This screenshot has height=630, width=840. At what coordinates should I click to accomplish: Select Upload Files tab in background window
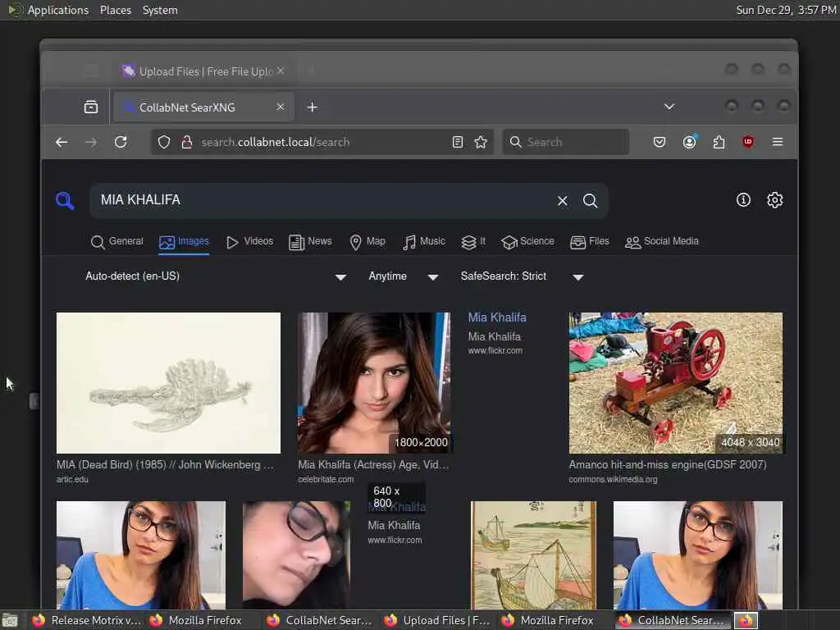203,71
